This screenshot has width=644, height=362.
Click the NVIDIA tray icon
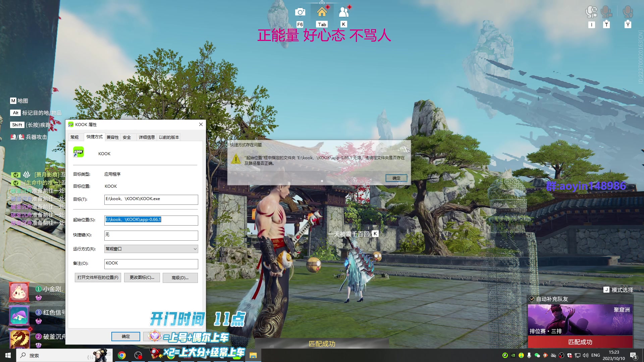click(513, 355)
